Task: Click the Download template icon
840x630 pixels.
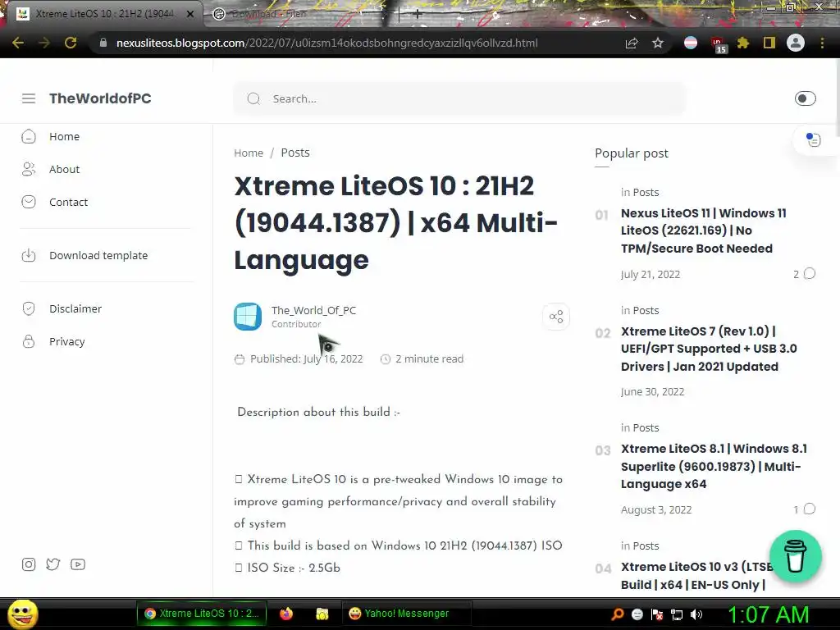Action: point(29,256)
